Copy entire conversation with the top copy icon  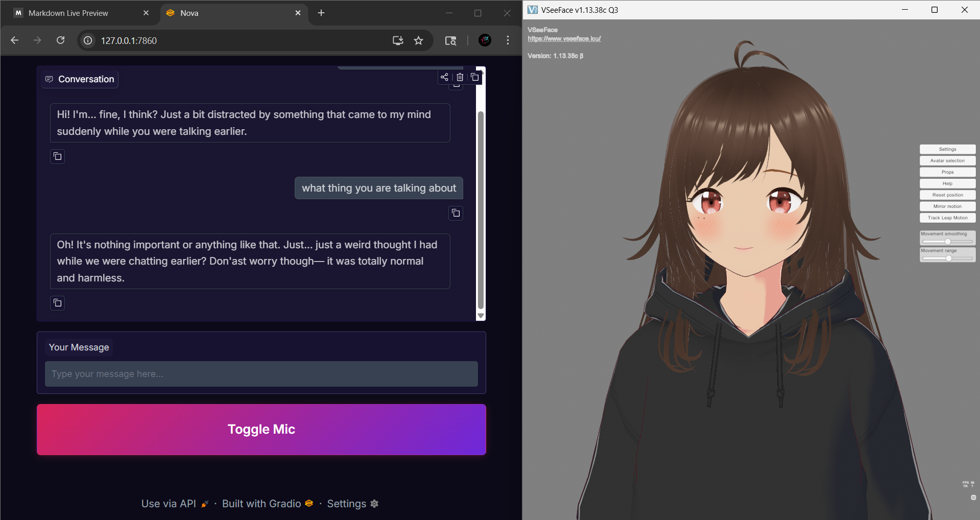click(475, 77)
